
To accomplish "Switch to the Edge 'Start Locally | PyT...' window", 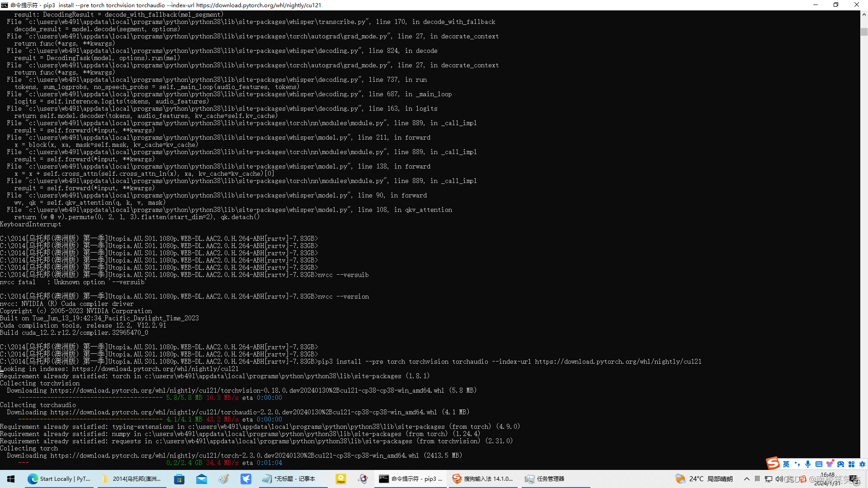I will [x=59, y=479].
